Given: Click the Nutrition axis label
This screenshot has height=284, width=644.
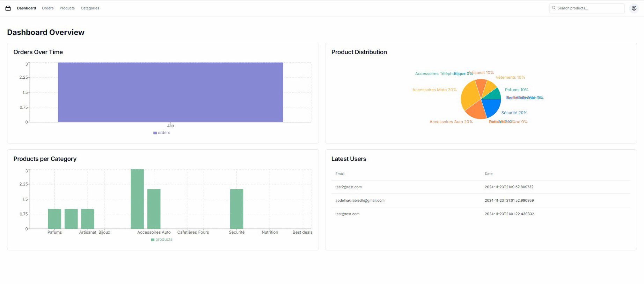Looking at the screenshot, I should tap(270, 232).
